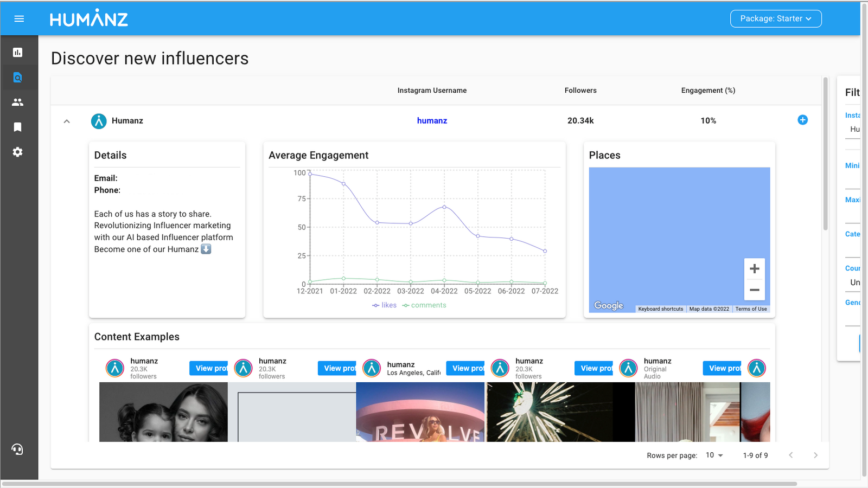Click the 1-9 of 9 pagination text
Image resolution: width=868 pixels, height=488 pixels.
755,455
